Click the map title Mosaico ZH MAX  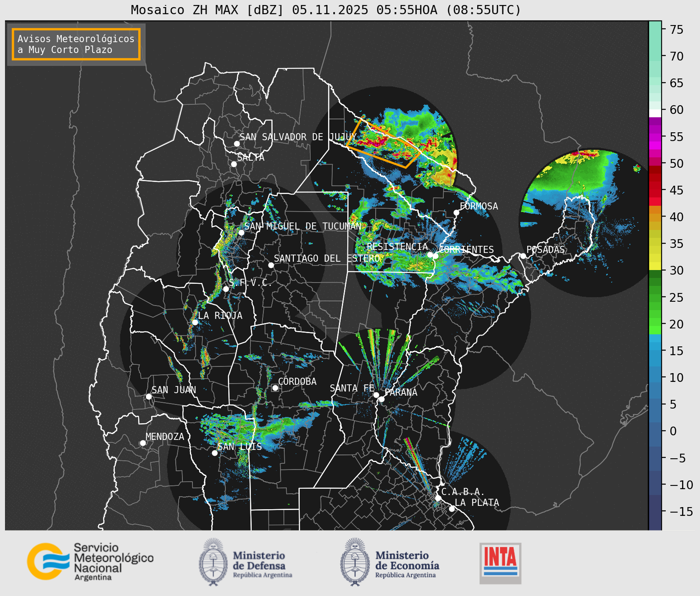click(326, 10)
